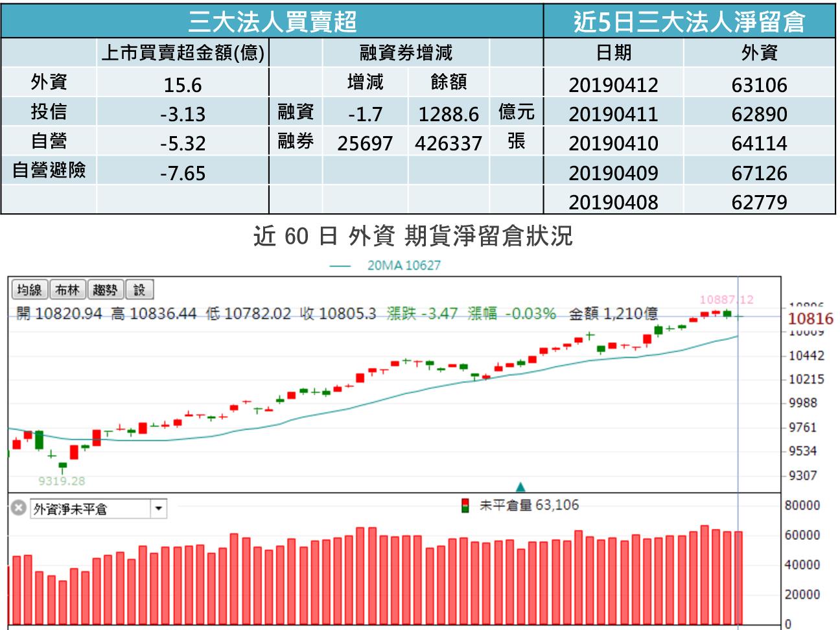Select the date 20190412
This screenshot has width=840, height=630.
tap(613, 85)
